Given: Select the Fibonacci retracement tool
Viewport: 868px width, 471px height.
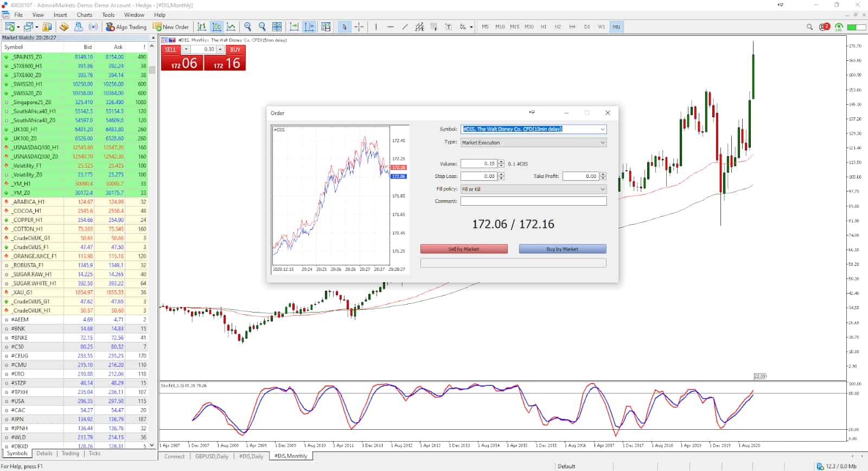Looking at the screenshot, I should click(x=434, y=27).
